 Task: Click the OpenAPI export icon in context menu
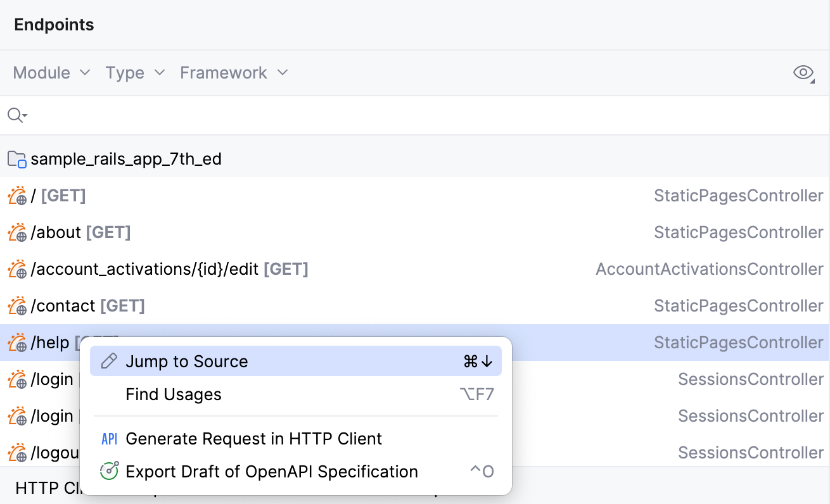click(x=109, y=472)
